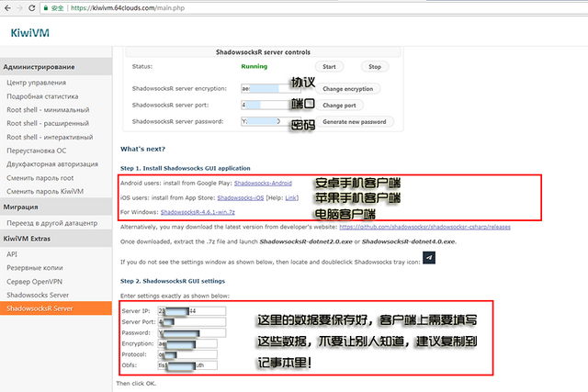
Task: Open Сменить пароль root
Action: tap(40, 178)
